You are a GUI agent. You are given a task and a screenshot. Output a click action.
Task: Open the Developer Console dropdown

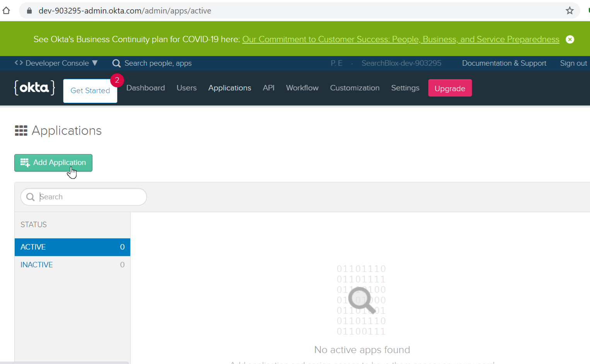[x=56, y=63]
